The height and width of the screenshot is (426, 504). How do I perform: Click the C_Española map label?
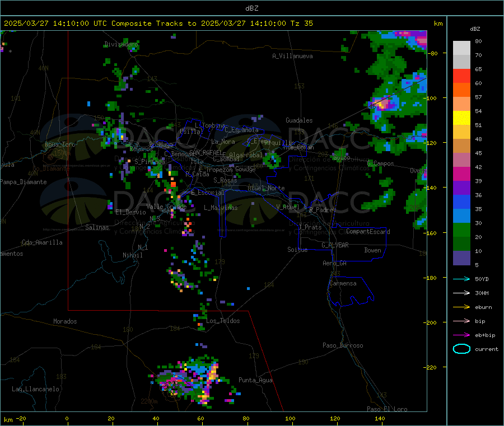[241, 130]
